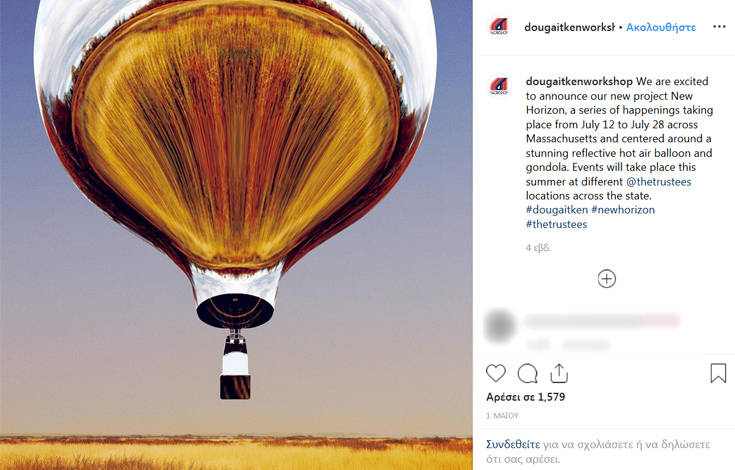Image resolution: width=735 pixels, height=470 pixels.
Task: Open the #dougaitken hashtag
Action: (x=557, y=210)
